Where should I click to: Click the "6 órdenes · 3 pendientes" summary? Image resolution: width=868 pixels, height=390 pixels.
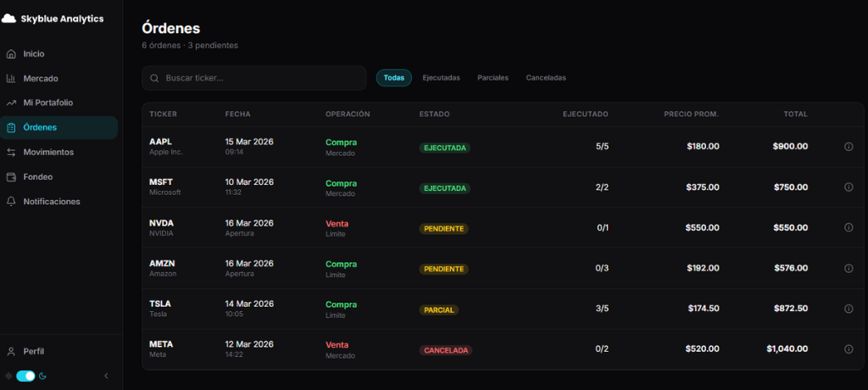190,46
